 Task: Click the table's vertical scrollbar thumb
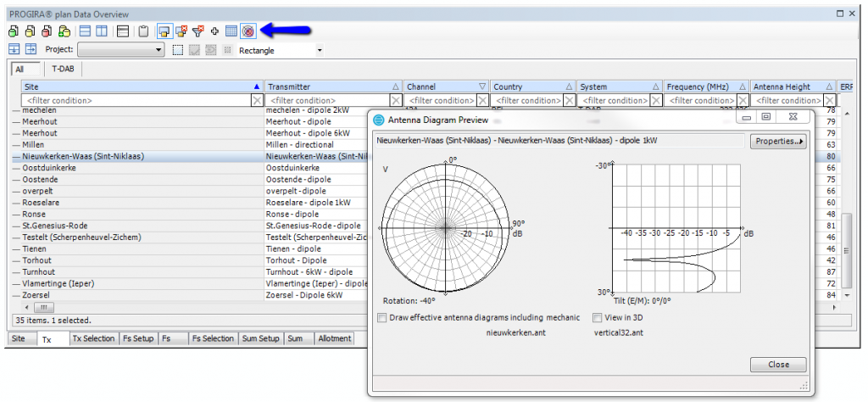coord(847,250)
